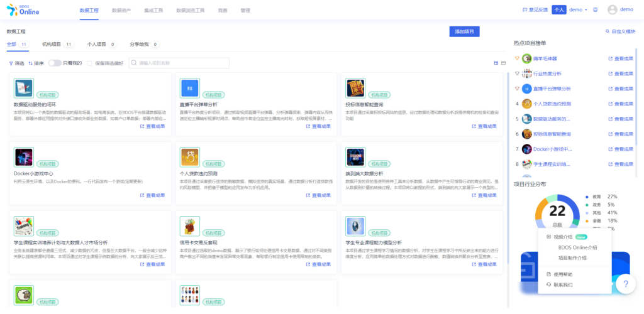644x314 pixels.
Task: Click the 使用帮助 document icon
Action: (x=548, y=274)
